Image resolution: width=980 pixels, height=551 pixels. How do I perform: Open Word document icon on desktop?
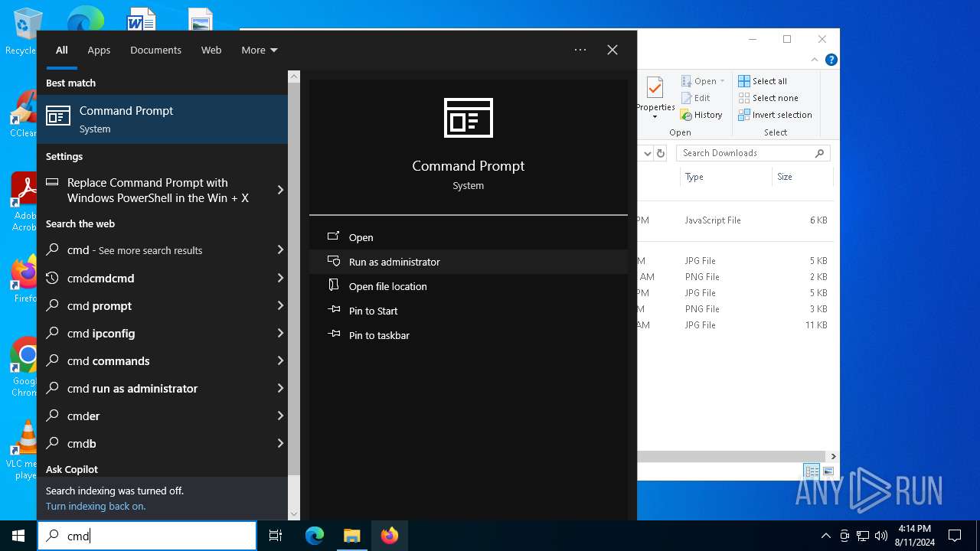click(141, 18)
